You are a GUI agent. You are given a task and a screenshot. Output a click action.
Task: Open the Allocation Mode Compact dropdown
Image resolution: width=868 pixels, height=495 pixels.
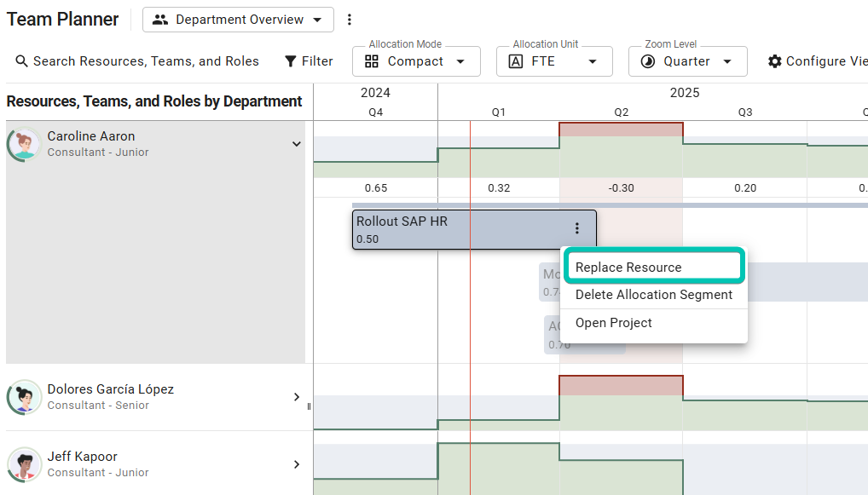point(416,61)
